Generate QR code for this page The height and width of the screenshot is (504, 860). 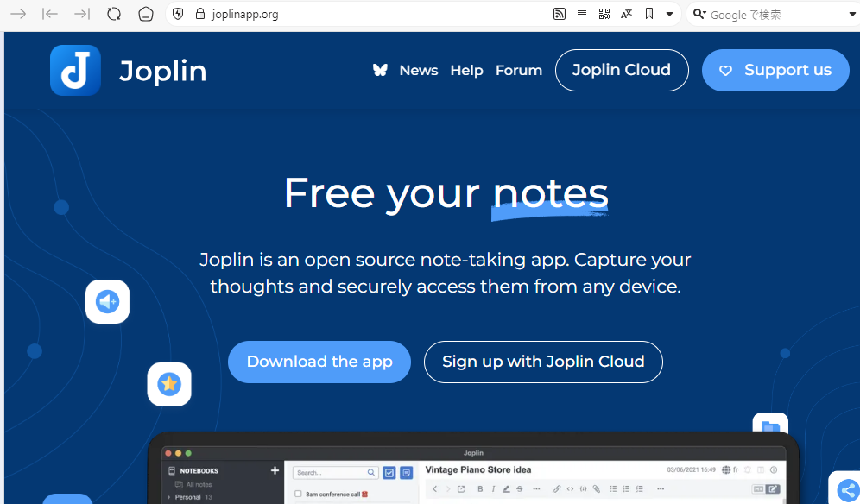click(x=604, y=14)
